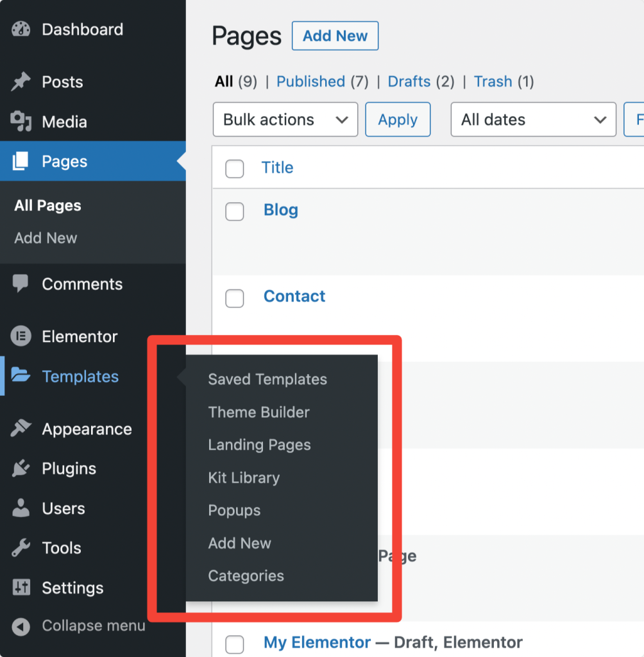Viewport: 644px width, 657px height.
Task: Click Add New under Pages in sidebar
Action: coord(46,238)
